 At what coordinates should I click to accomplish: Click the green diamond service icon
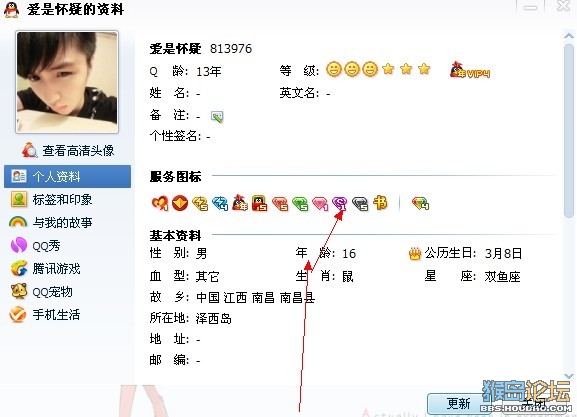[x=300, y=203]
